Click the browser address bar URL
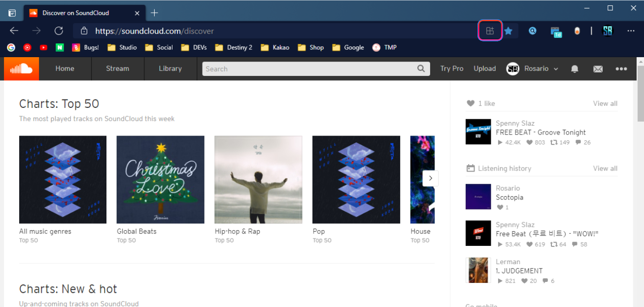Viewport: 644px width, 307px height. (x=154, y=31)
